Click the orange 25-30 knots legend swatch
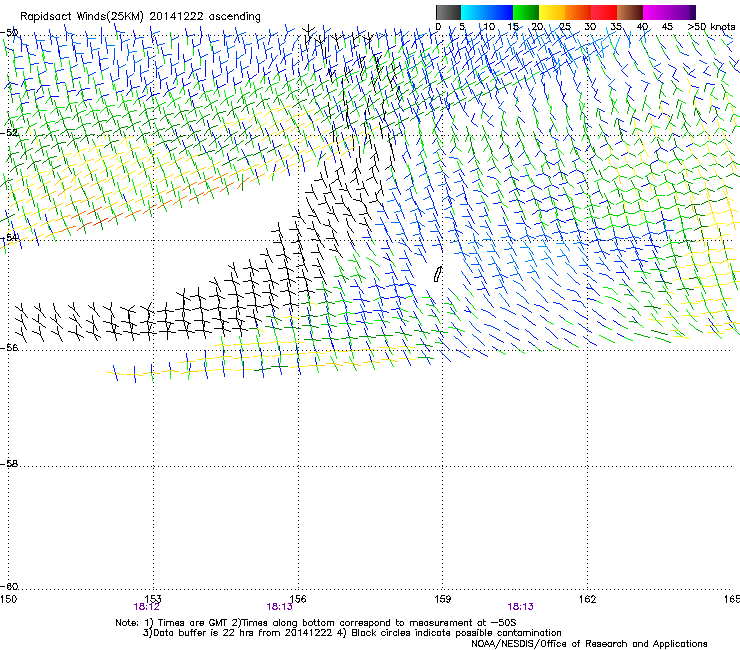Image resolution: width=740 pixels, height=650 pixels. tap(578, 12)
